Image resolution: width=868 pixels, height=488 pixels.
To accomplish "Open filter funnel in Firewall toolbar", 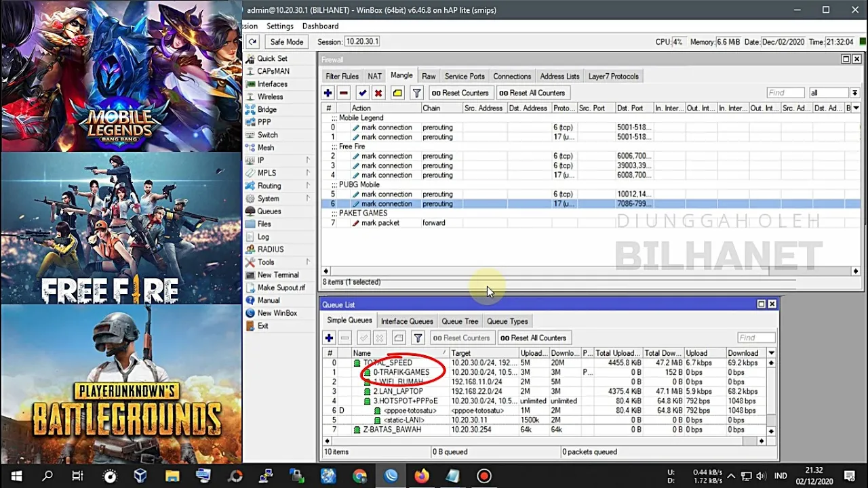I will pyautogui.click(x=417, y=93).
